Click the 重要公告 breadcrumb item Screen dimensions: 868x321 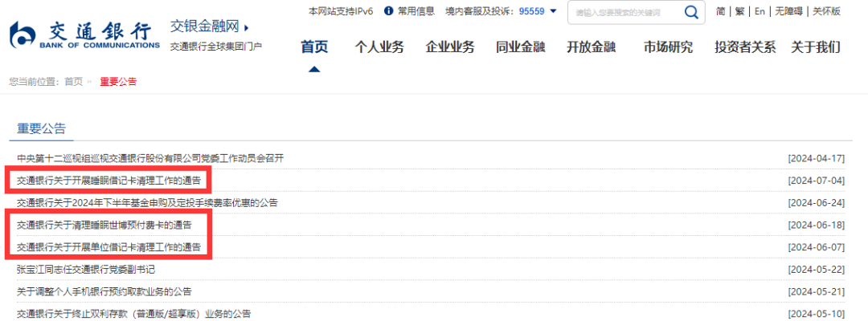click(x=118, y=82)
